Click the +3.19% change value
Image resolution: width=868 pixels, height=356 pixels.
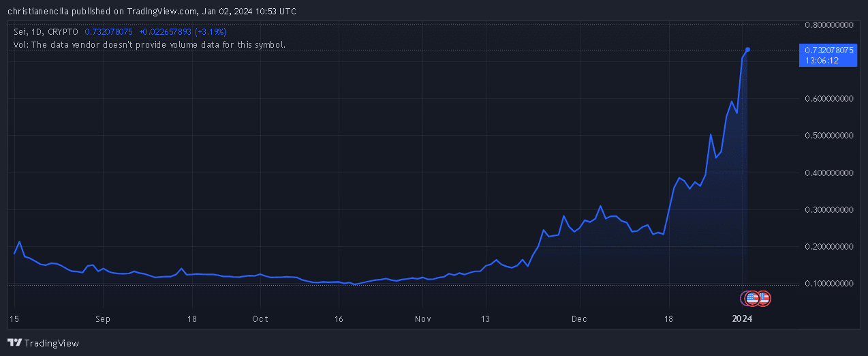(x=210, y=32)
